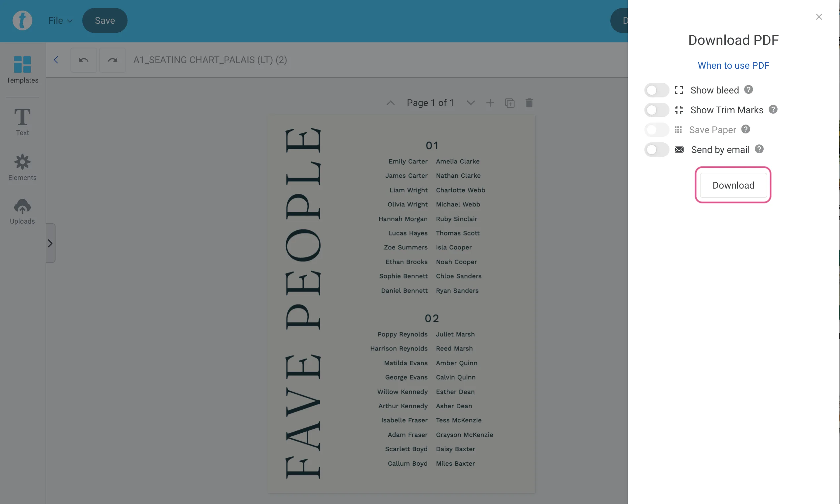Select the Text tool in sidebar
The width and height of the screenshot is (840, 504).
tap(22, 121)
